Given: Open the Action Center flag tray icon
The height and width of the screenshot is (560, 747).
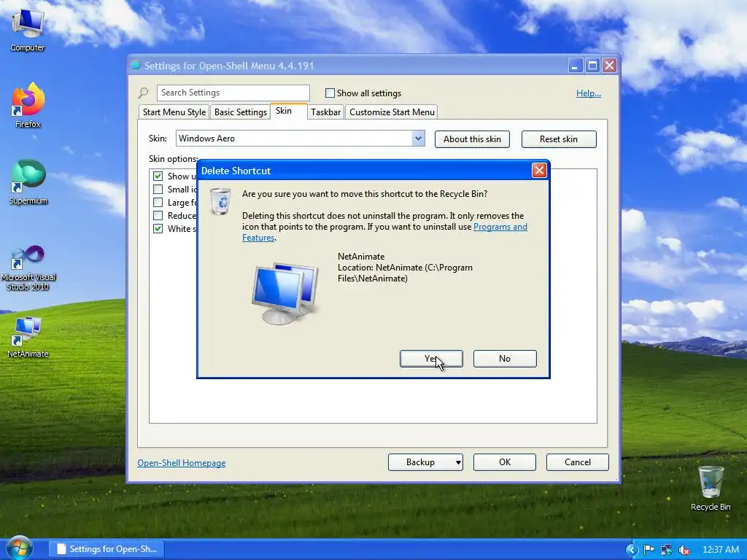Looking at the screenshot, I should point(649,550).
